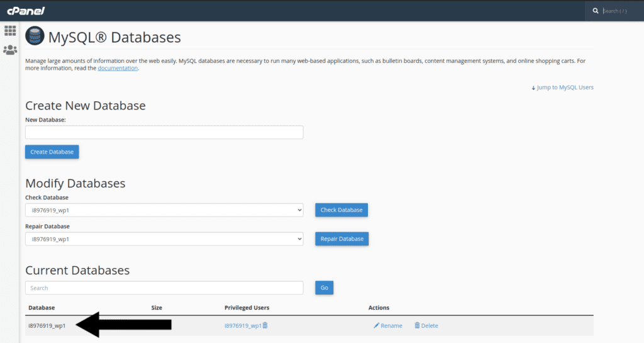
Task: Expand the Check Database dropdown
Action: 164,210
